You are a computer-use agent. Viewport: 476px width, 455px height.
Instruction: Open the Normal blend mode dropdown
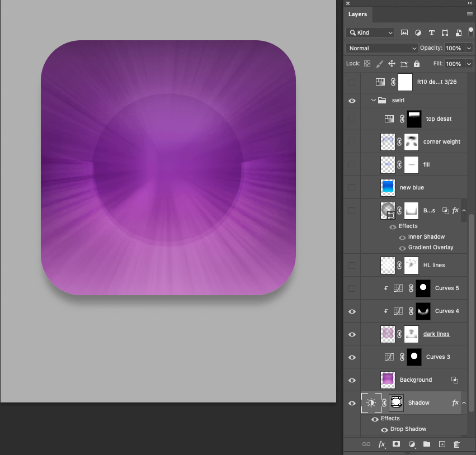click(x=382, y=49)
